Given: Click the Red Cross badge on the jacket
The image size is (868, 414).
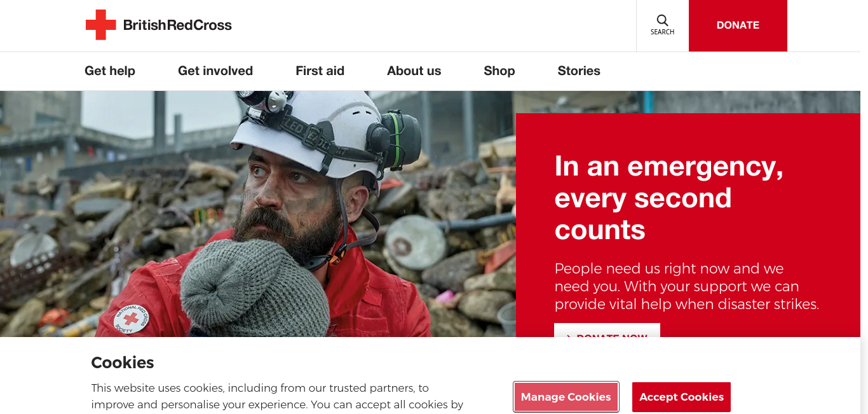Looking at the screenshot, I should pyautogui.click(x=132, y=318).
